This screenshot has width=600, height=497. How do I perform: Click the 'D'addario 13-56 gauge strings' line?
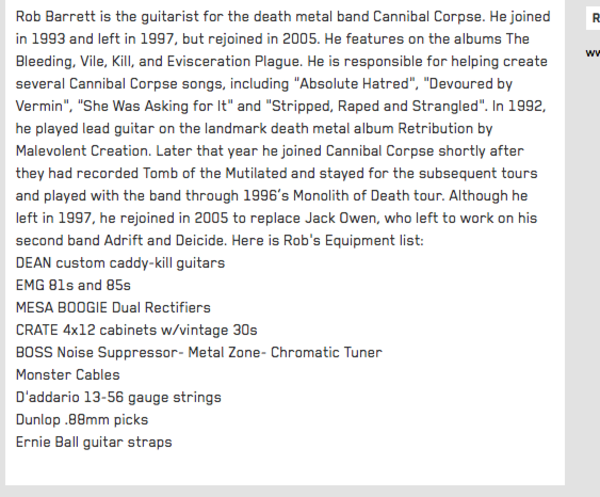point(119,398)
